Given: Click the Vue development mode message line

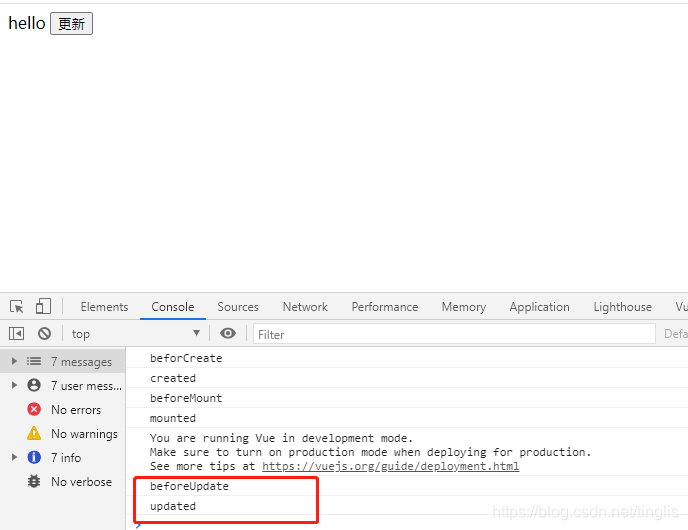Looking at the screenshot, I should (x=281, y=438).
